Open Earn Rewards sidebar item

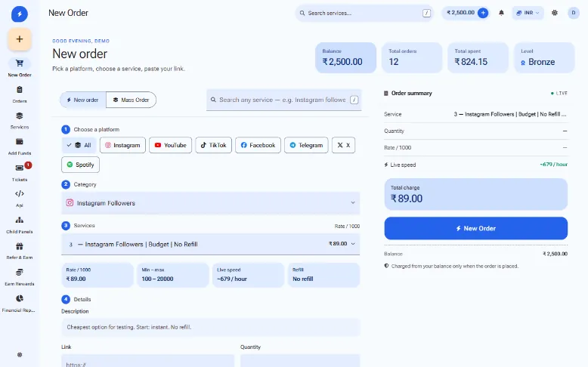[x=20, y=276]
